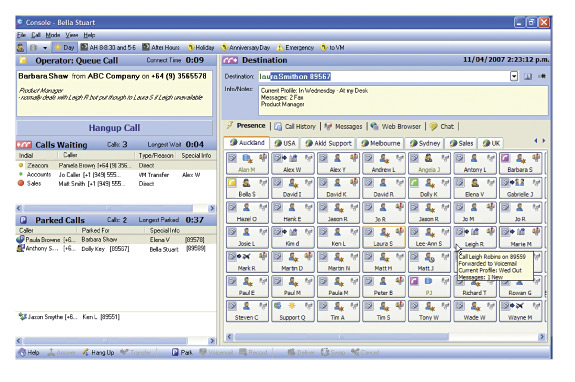Open the Akld Support site tab

pyautogui.click(x=328, y=143)
